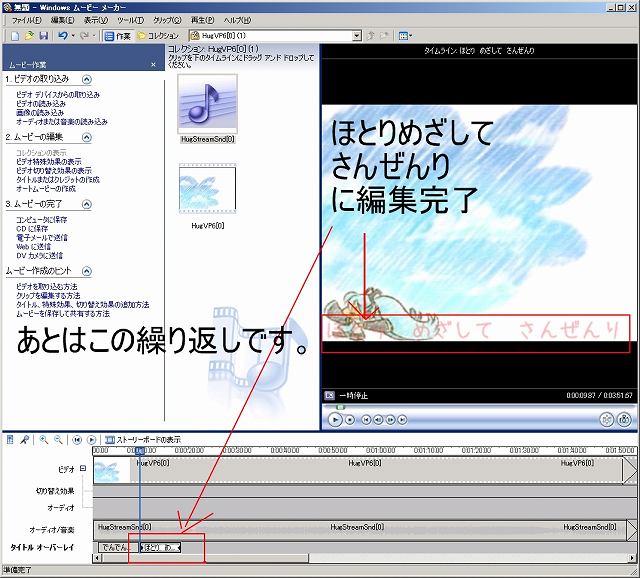The height and width of the screenshot is (578, 640).
Task: Click オートムービーの作成 link
Action: 46,189
